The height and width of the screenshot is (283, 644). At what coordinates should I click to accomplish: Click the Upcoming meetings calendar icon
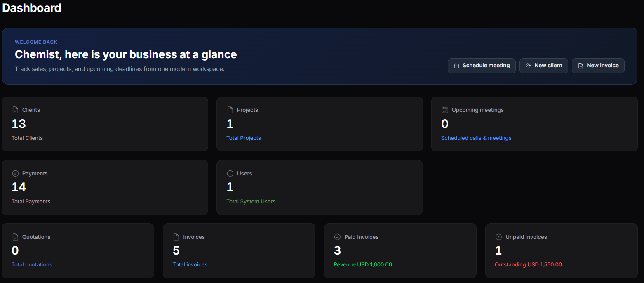pos(445,110)
